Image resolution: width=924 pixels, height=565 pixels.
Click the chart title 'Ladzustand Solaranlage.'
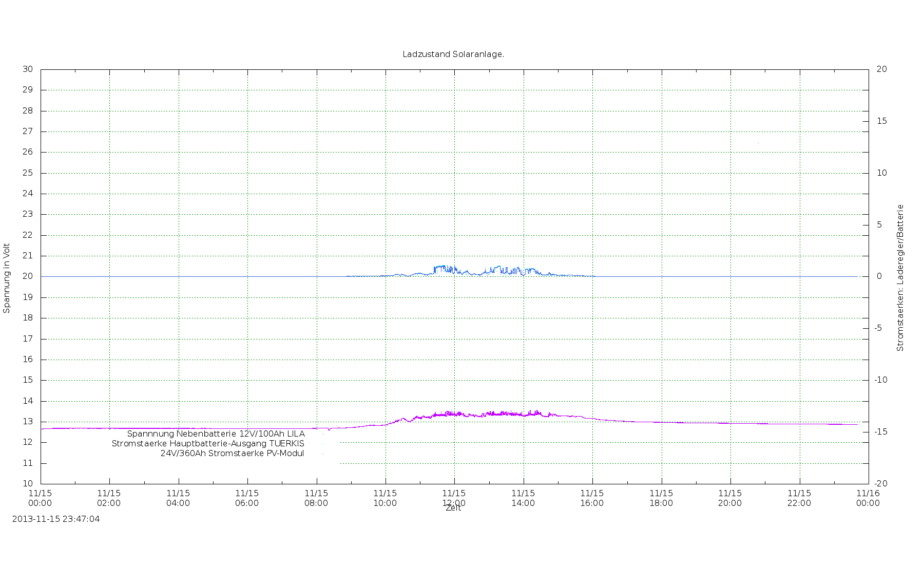click(453, 54)
